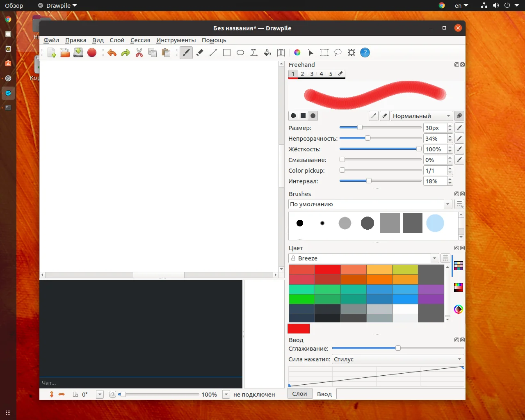Start session recording with the red record button
The height and width of the screenshot is (420, 525).
[92, 52]
